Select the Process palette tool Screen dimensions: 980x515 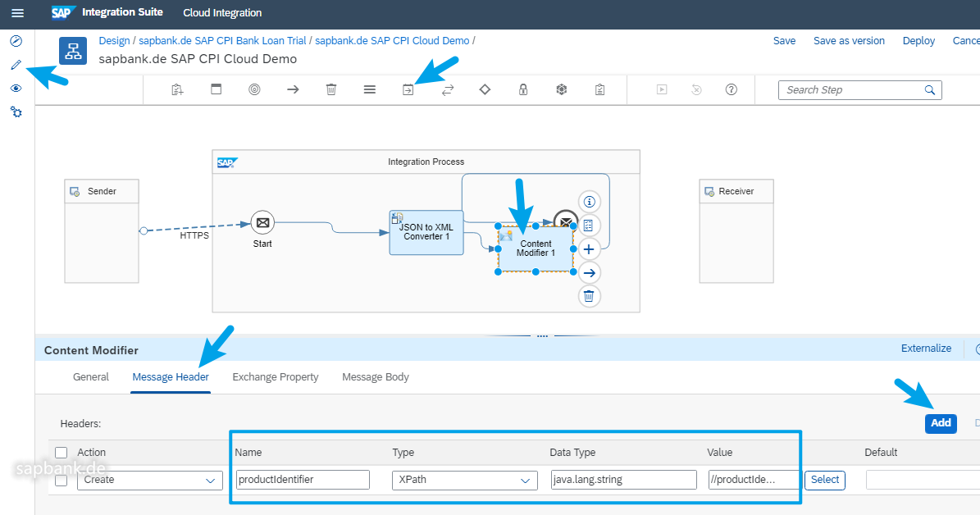click(217, 89)
